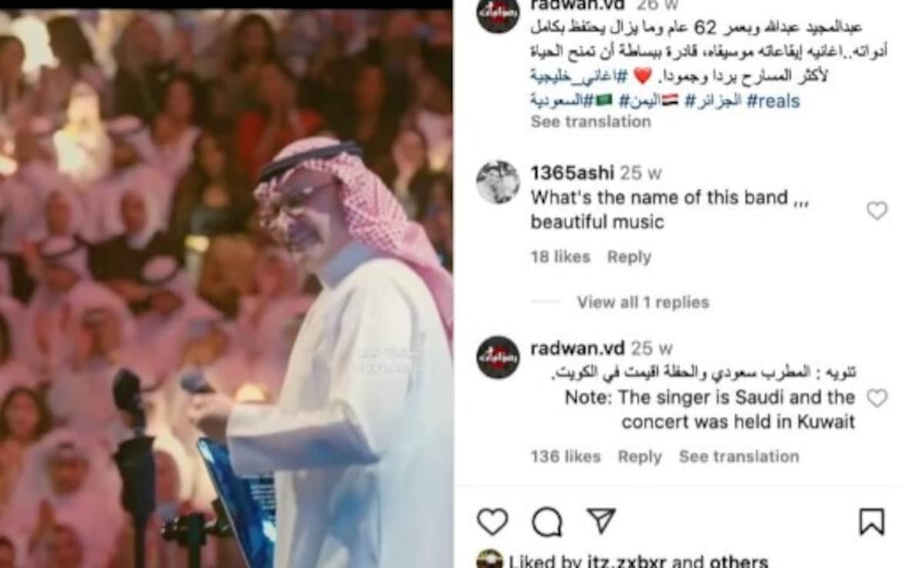Image resolution: width=924 pixels, height=568 pixels.
Task: Click the singer video to pause
Action: [226, 289]
